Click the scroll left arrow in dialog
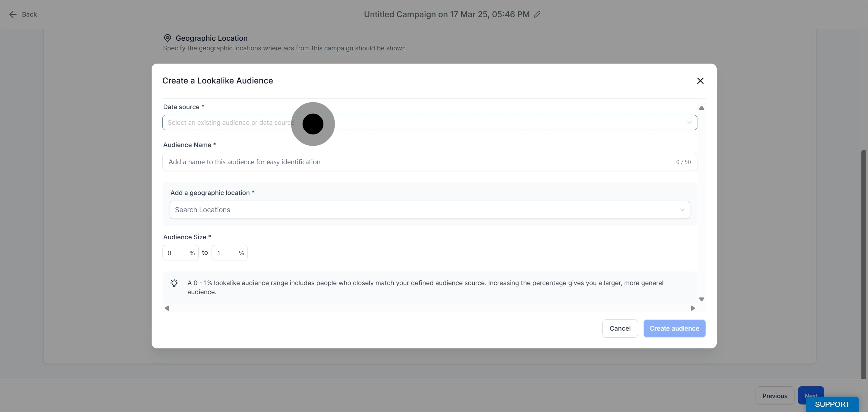The width and height of the screenshot is (868, 412). (167, 308)
